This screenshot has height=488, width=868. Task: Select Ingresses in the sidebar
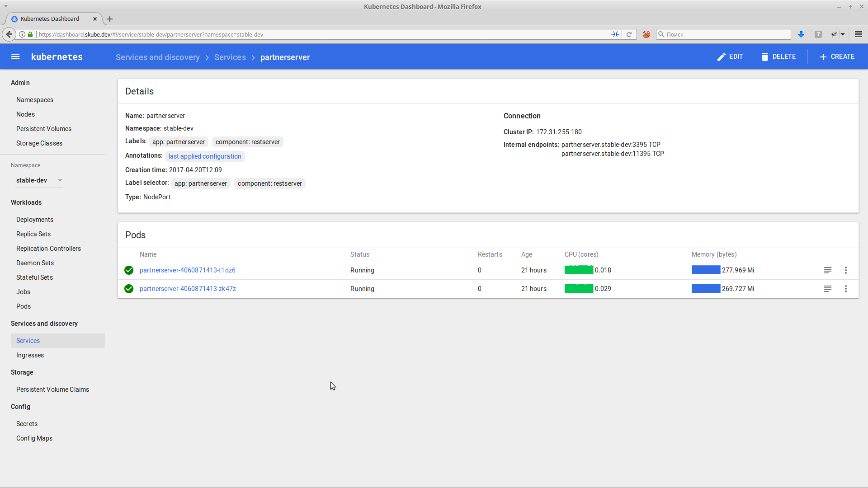coord(30,355)
